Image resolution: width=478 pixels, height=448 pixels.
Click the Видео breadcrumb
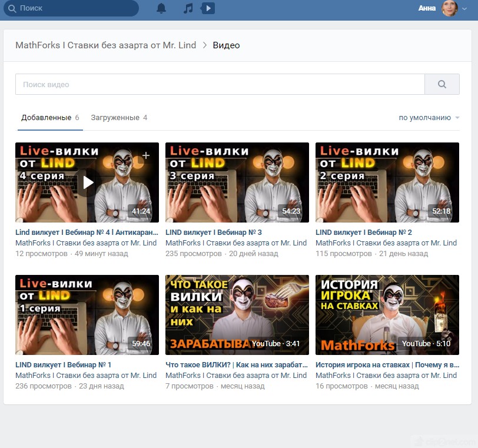point(226,45)
